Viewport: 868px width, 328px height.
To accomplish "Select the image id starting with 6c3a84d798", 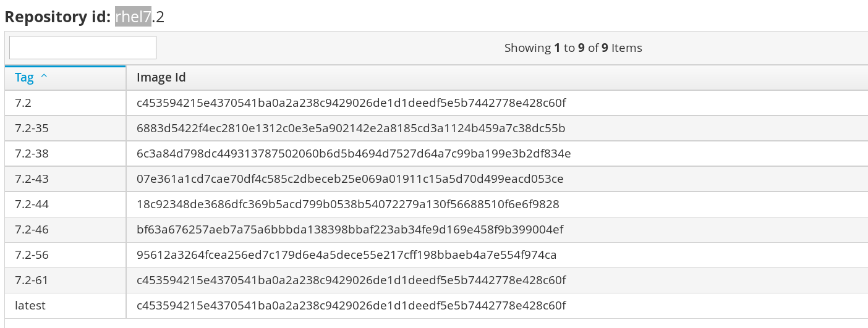I will pos(354,154).
